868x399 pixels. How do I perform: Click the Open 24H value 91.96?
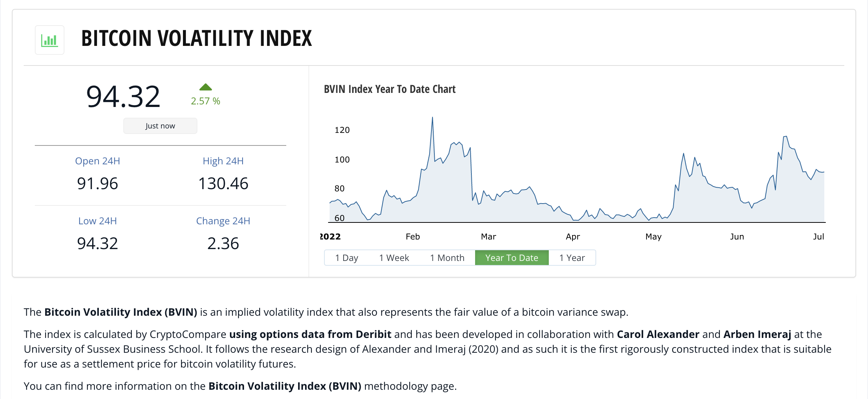(97, 184)
